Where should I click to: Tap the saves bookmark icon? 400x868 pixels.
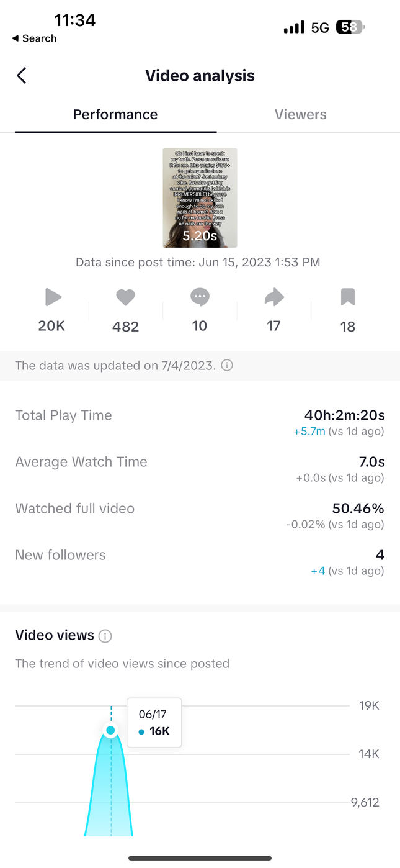[347, 297]
